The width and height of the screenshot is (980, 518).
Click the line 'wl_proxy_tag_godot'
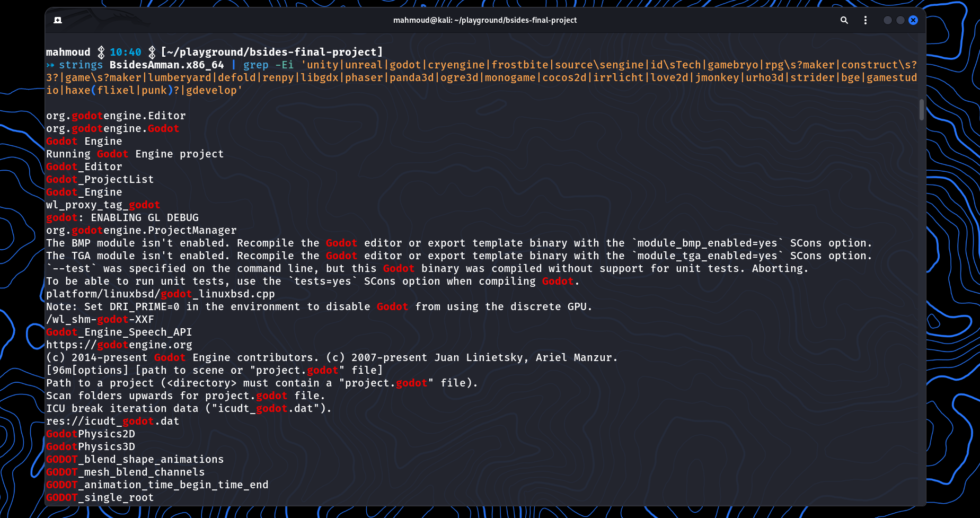(x=103, y=205)
